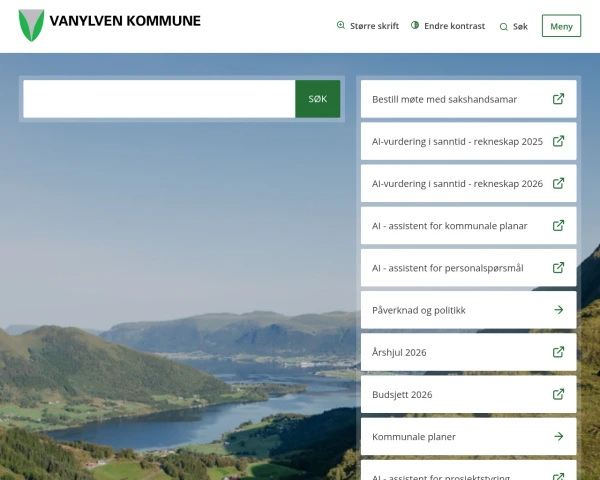Click the arrow icon beside Kommunale planer

(x=558, y=437)
